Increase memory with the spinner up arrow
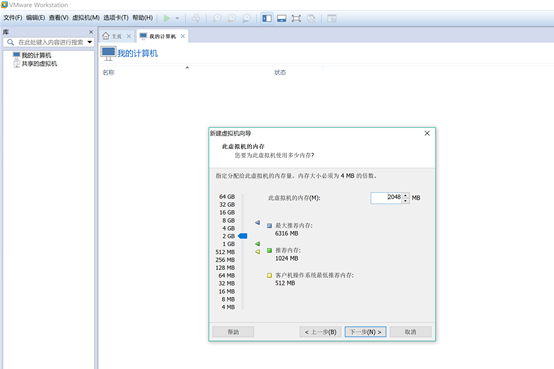 pos(406,195)
